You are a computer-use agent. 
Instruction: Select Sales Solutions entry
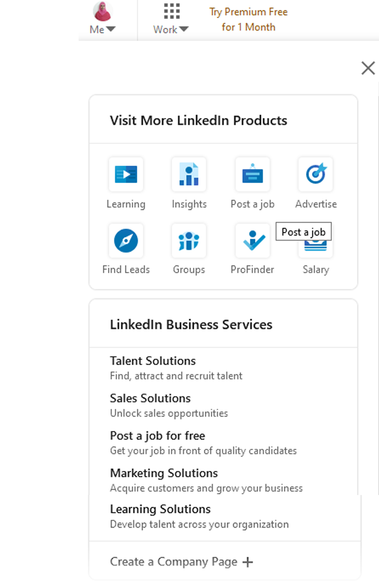coord(150,398)
